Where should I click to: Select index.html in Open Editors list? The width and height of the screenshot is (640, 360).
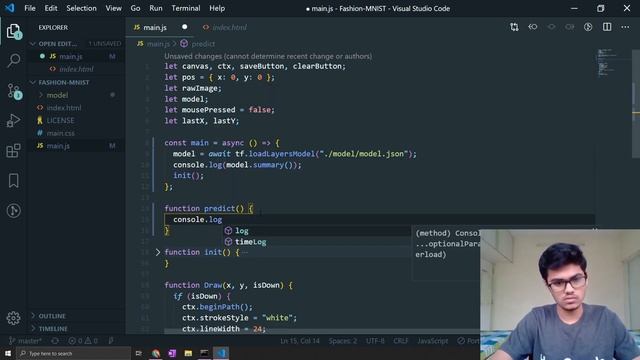coord(76,69)
